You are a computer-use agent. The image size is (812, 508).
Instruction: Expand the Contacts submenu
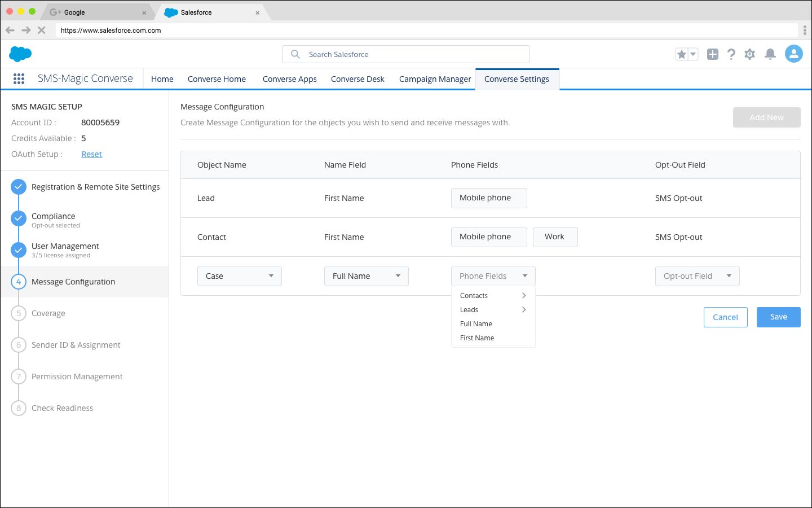(x=493, y=296)
